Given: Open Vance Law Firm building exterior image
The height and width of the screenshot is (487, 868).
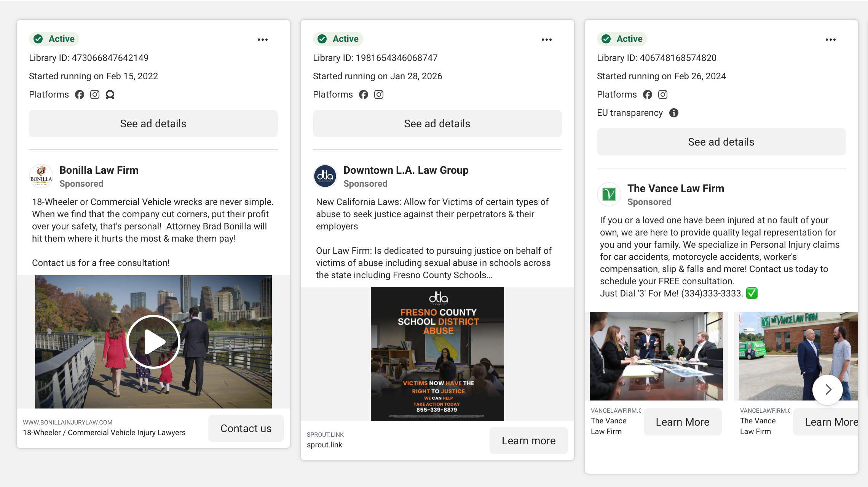Looking at the screenshot, I should [798, 356].
